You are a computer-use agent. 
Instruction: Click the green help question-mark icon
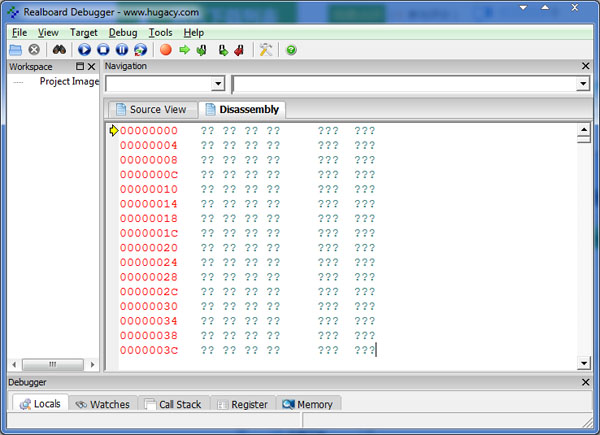(291, 49)
